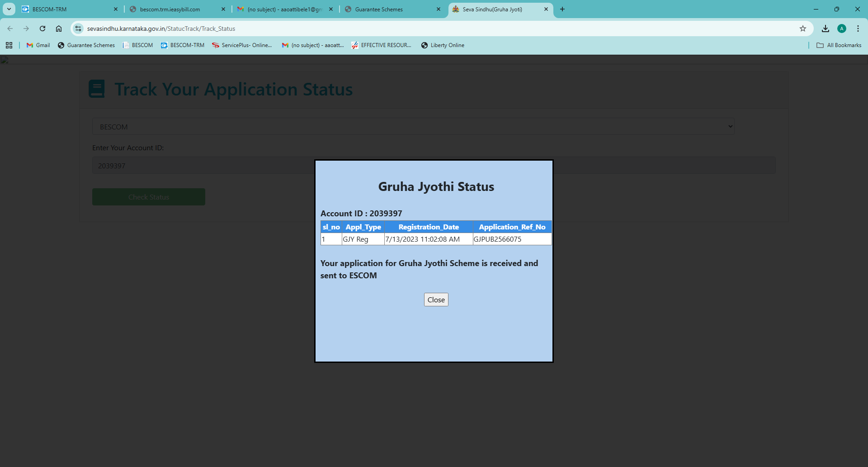Open the apps grid in bookmarks bar
The height and width of the screenshot is (467, 868).
point(9,45)
